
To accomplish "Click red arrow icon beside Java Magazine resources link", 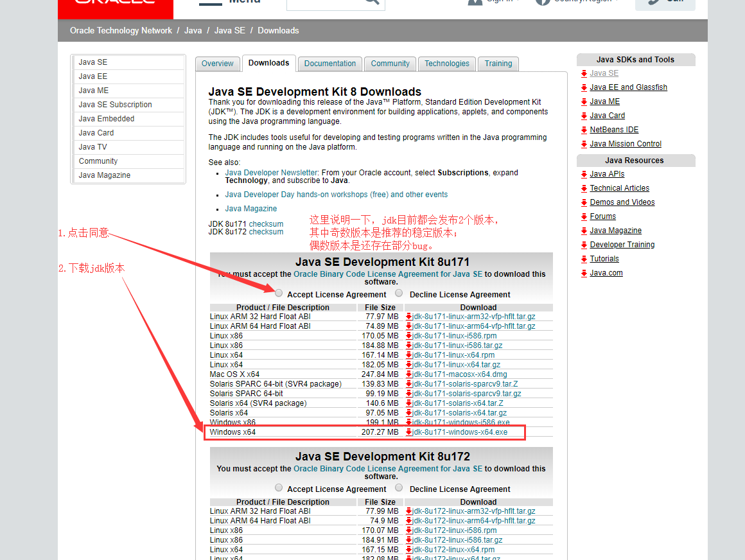I will [584, 231].
